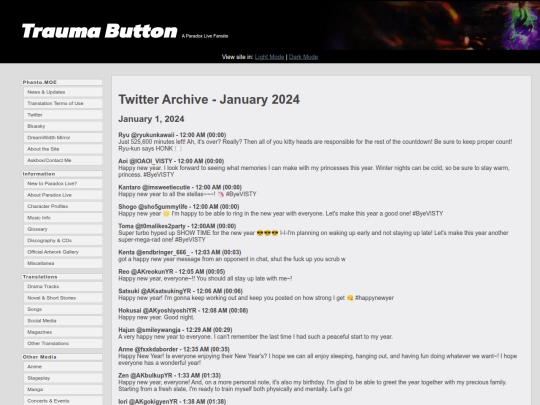Open the Stageplay page
This screenshot has width=540, height=405.
pos(63,378)
